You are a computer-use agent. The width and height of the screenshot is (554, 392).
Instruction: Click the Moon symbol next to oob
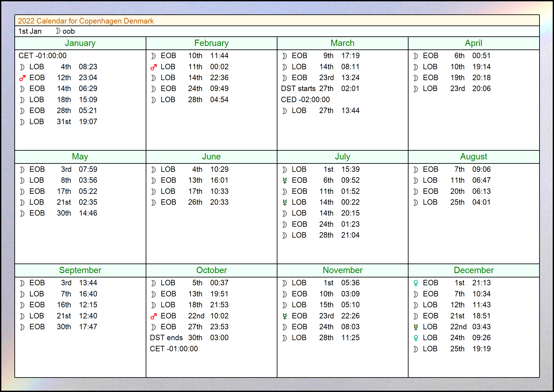[58, 31]
